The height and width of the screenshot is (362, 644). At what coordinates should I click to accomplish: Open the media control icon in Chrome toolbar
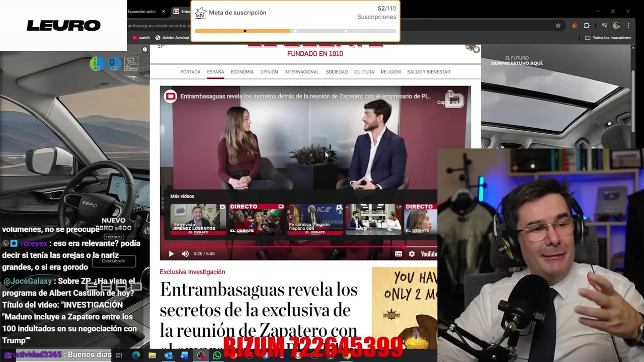point(604,26)
